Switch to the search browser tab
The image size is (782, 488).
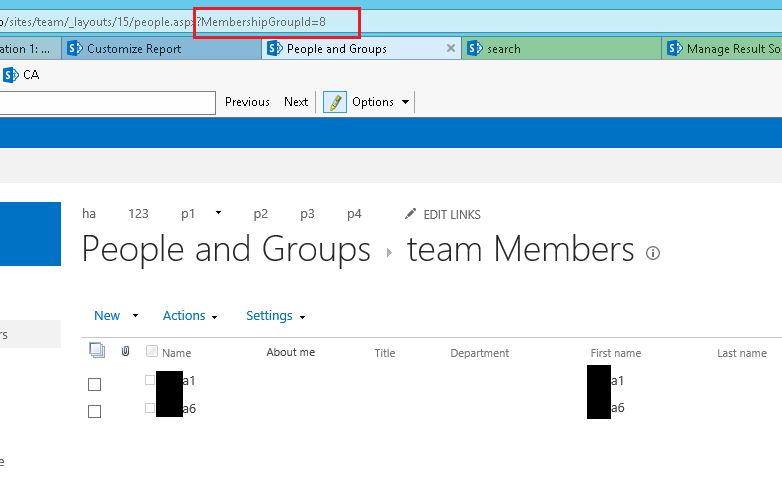click(561, 48)
